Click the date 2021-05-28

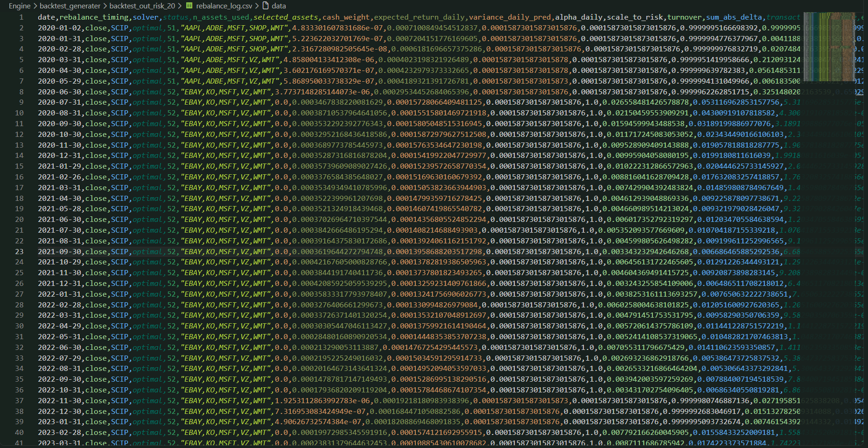[59, 208]
